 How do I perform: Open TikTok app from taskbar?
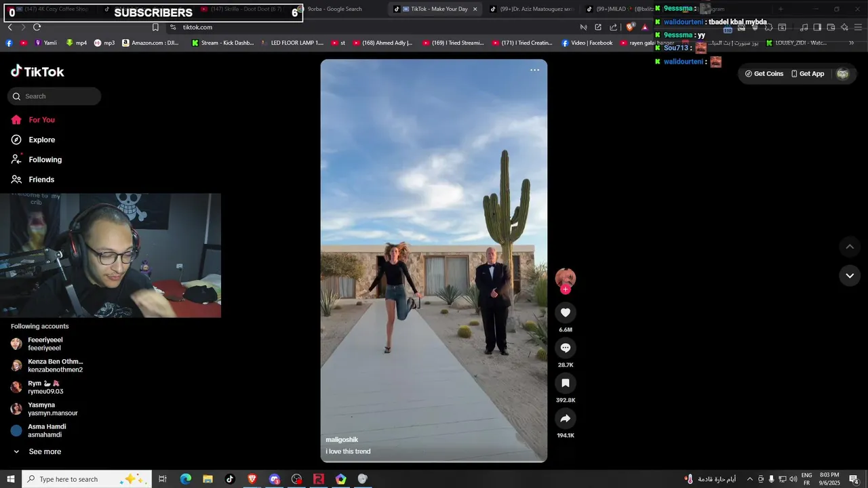230,479
